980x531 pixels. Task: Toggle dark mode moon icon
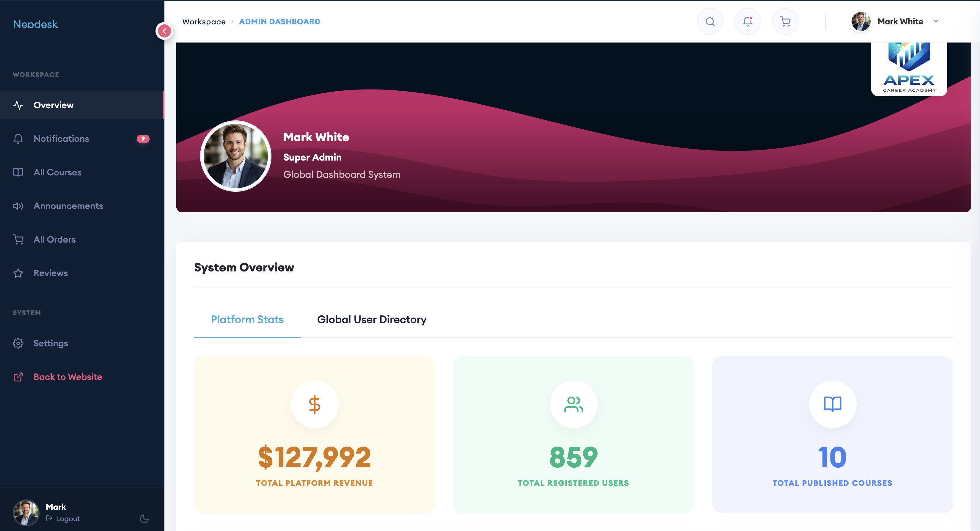click(x=144, y=519)
